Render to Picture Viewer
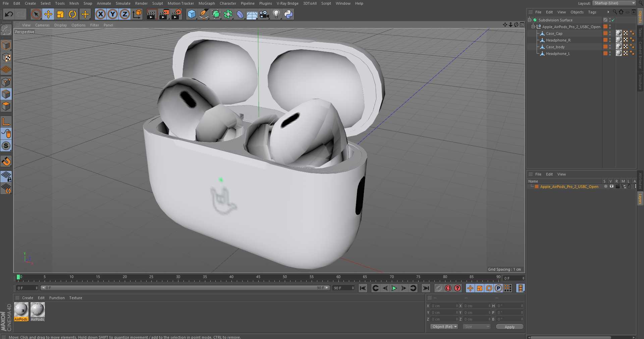Screen dimensions: 644x339 pos(164,14)
